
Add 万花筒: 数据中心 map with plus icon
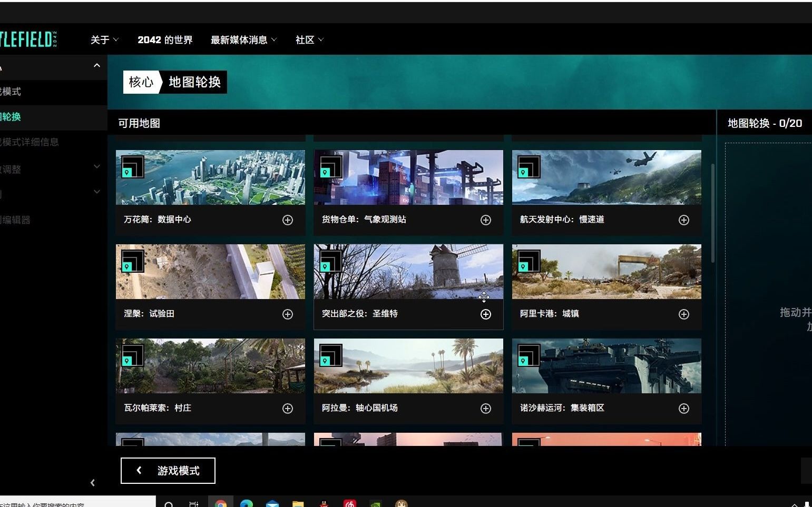point(288,220)
